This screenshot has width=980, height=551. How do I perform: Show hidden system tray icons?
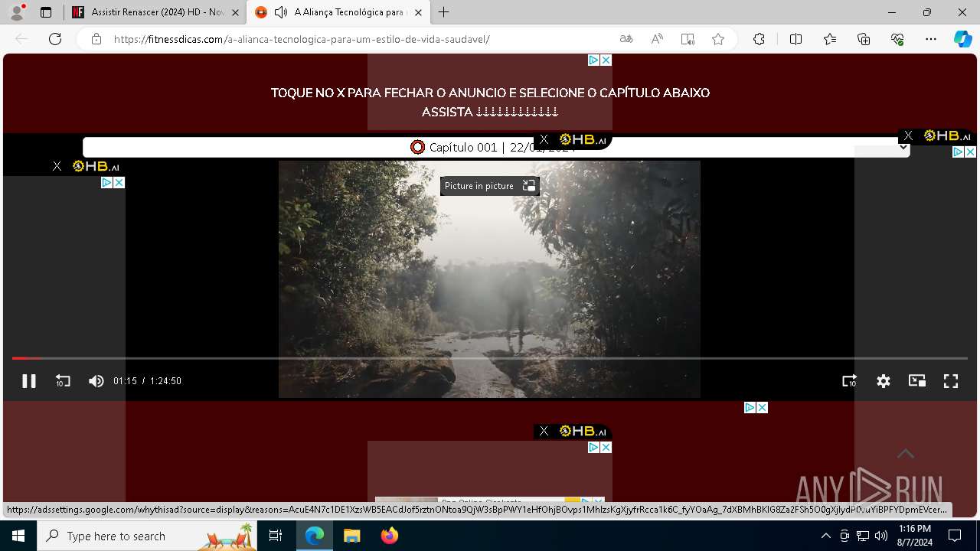click(825, 536)
